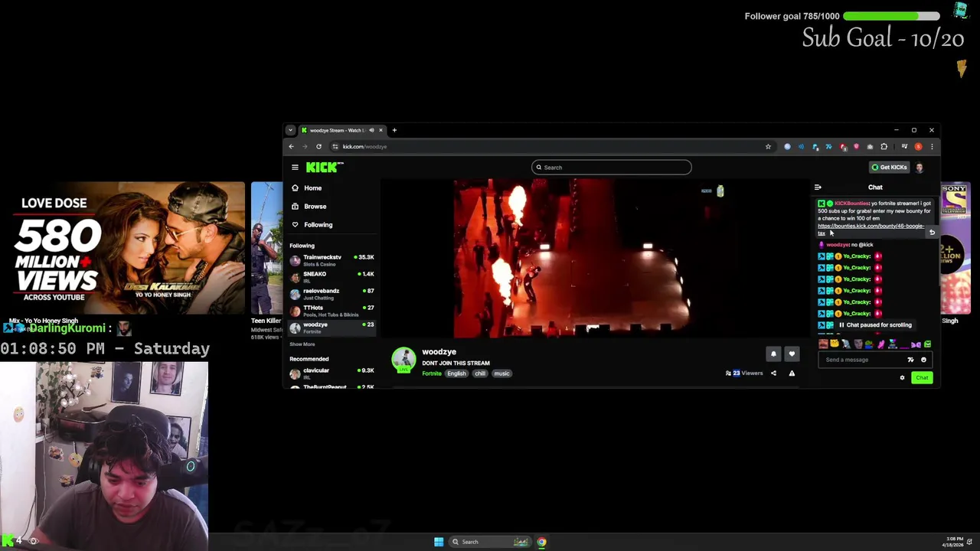Bookmark this page with the star icon
This screenshot has height=551, width=980.
[768, 147]
